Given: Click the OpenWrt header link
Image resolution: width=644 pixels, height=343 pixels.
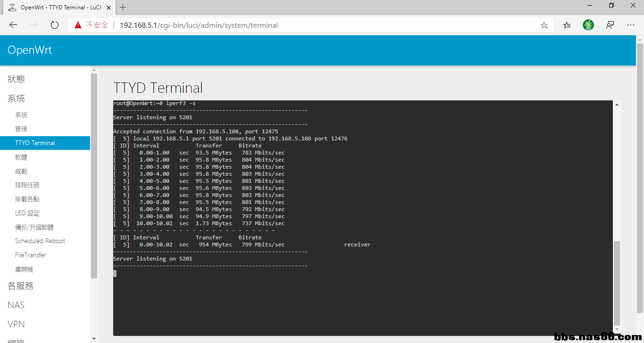Looking at the screenshot, I should (30, 50).
